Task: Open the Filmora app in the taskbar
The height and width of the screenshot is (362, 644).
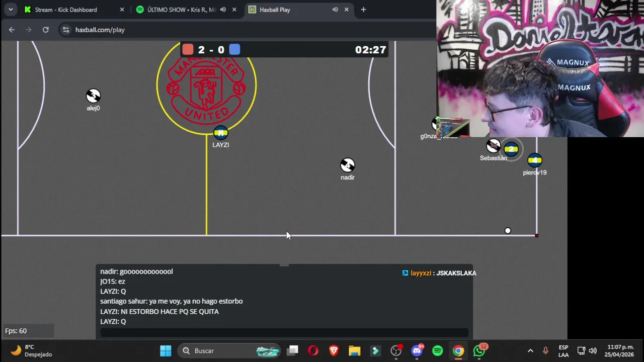Action: 375,350
